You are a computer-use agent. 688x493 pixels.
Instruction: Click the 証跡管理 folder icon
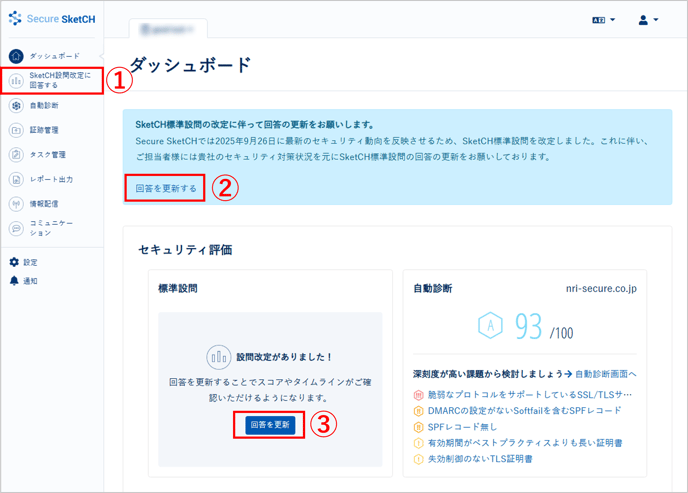coord(16,130)
